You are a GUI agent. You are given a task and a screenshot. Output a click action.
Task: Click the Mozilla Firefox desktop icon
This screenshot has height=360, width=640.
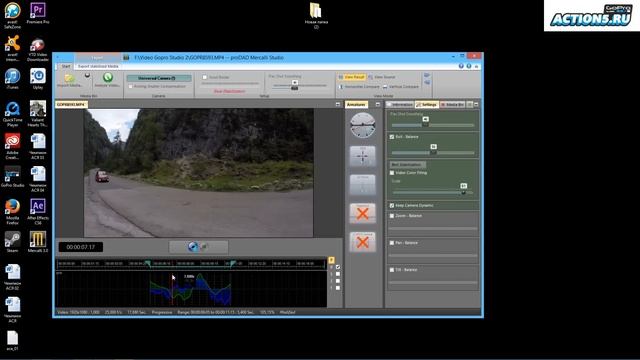pyautogui.click(x=12, y=212)
